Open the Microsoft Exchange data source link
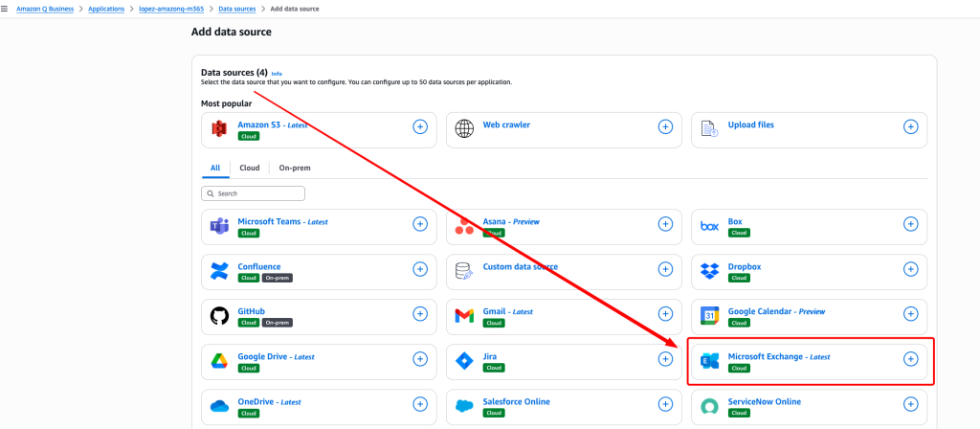 [767, 356]
